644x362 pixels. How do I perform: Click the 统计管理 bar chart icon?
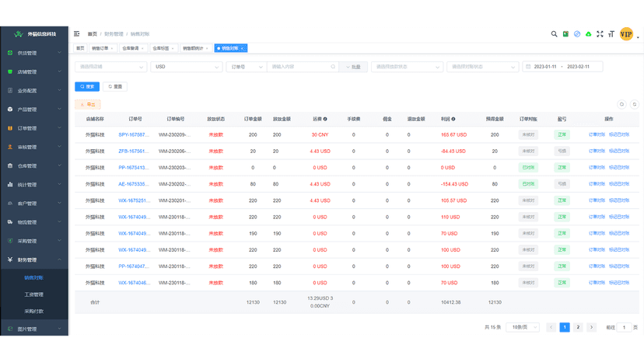[x=10, y=185]
